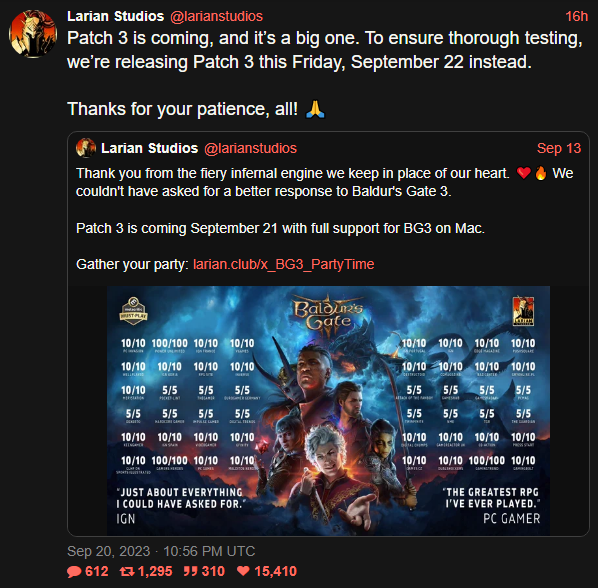
Task: Open the 16h timestamp link
Action: (576, 16)
